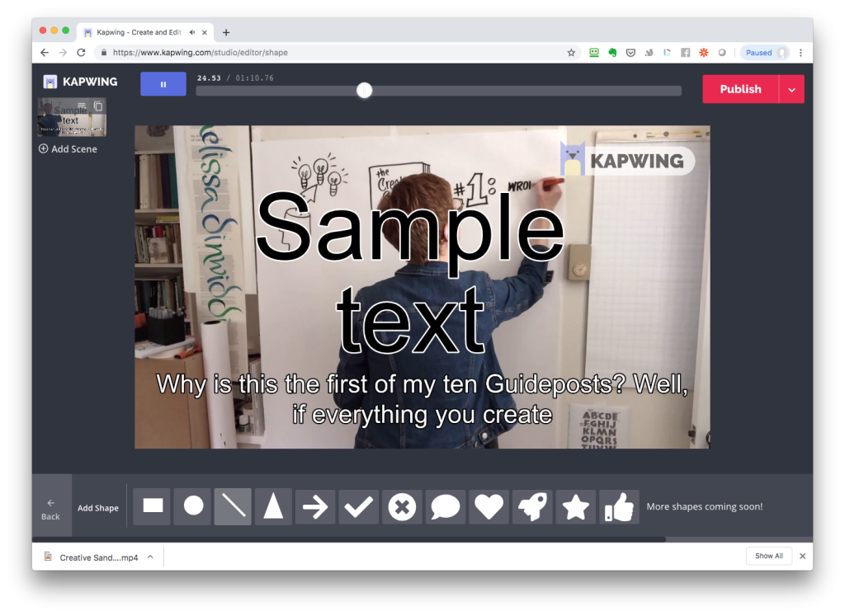Pause the video playback

click(x=163, y=84)
